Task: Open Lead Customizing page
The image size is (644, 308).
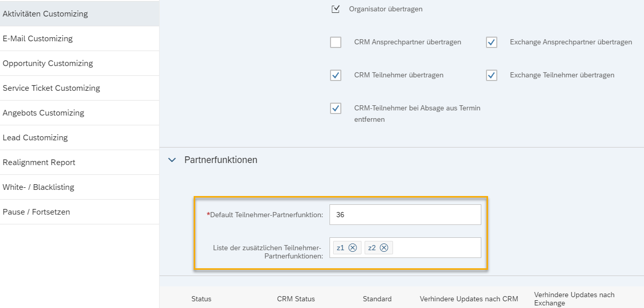Action: click(35, 138)
